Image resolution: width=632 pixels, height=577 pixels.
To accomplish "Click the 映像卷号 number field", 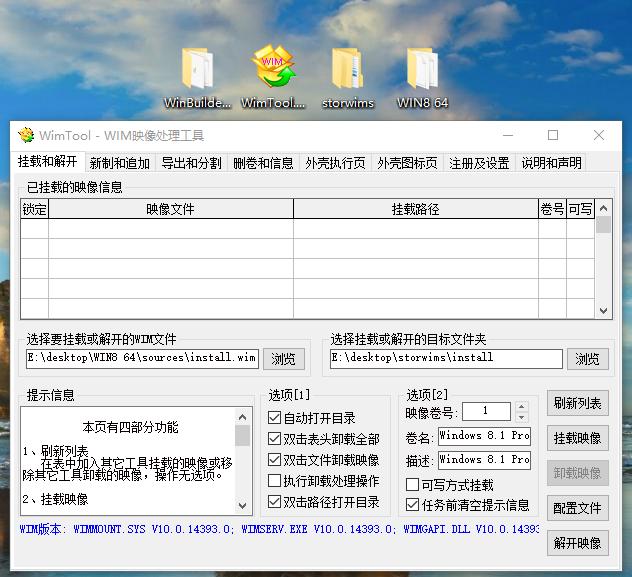I will (486, 411).
